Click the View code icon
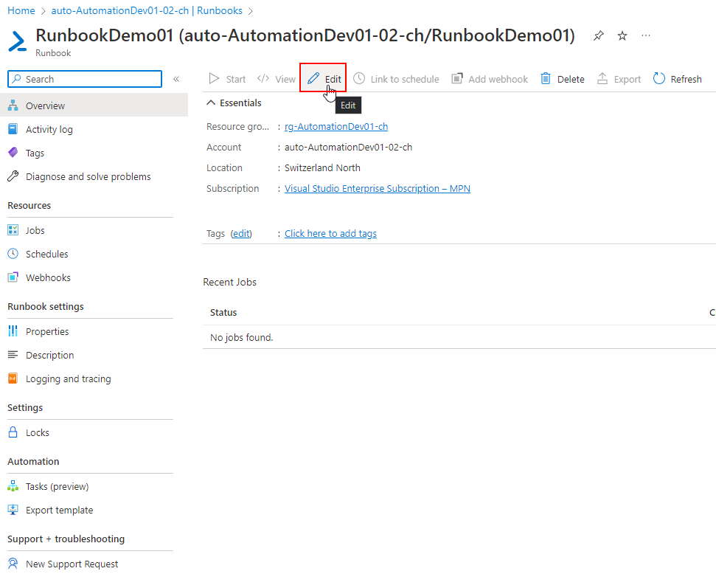Viewport: 716px width, 588px height. click(x=263, y=79)
